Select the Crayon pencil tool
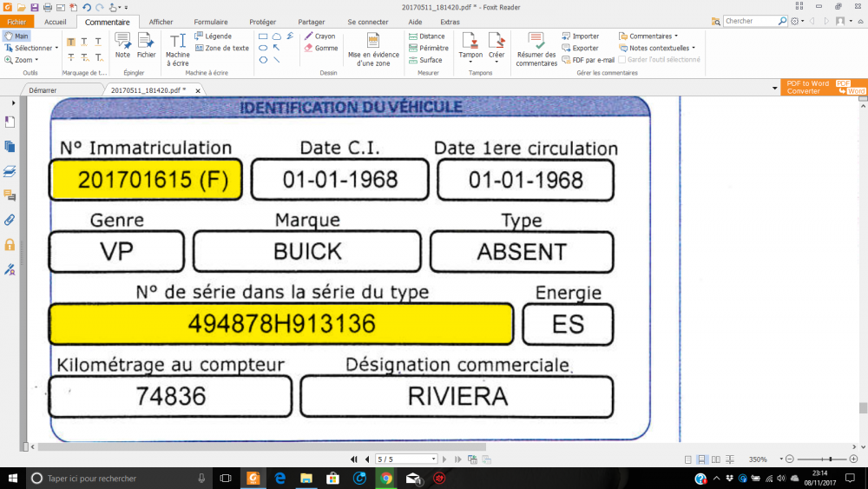 tap(319, 36)
